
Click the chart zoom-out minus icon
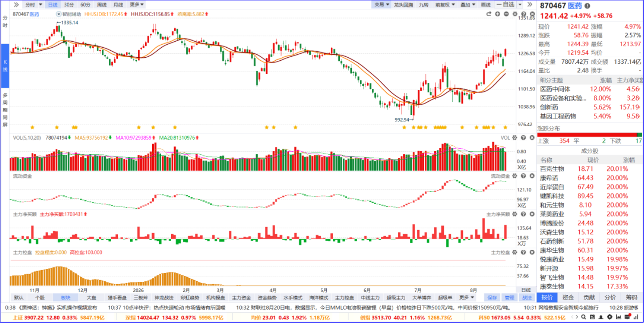(x=506, y=14)
